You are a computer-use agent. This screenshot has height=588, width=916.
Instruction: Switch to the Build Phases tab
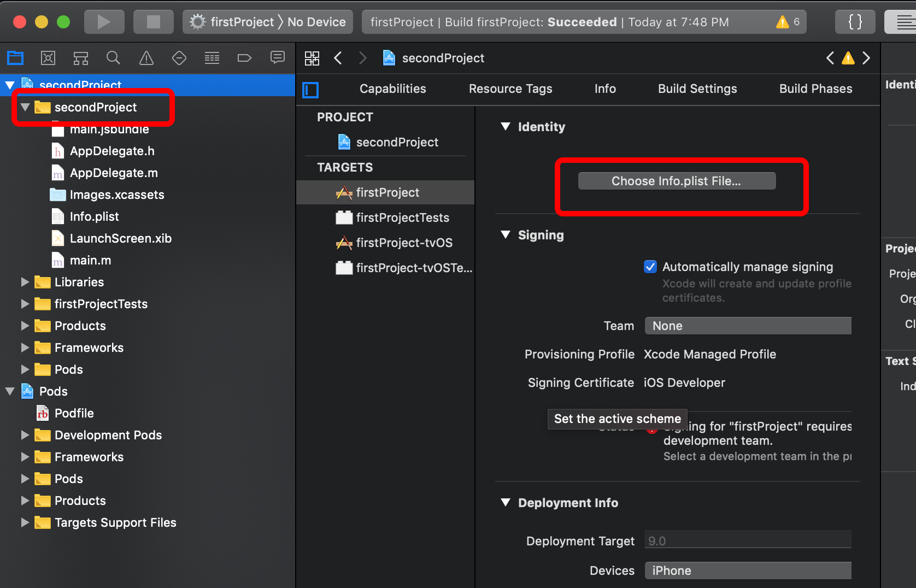tap(815, 89)
